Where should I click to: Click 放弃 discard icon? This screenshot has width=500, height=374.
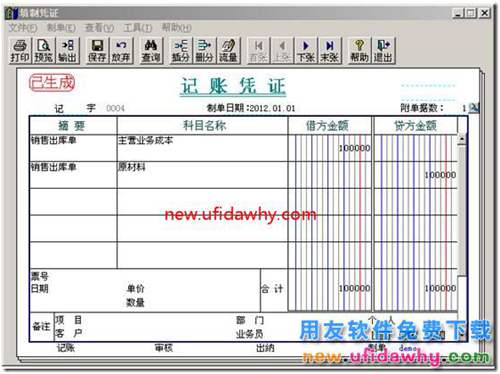click(x=121, y=51)
